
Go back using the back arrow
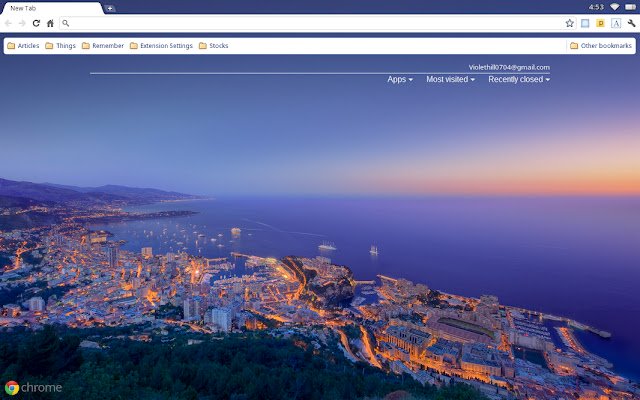tap(8, 23)
